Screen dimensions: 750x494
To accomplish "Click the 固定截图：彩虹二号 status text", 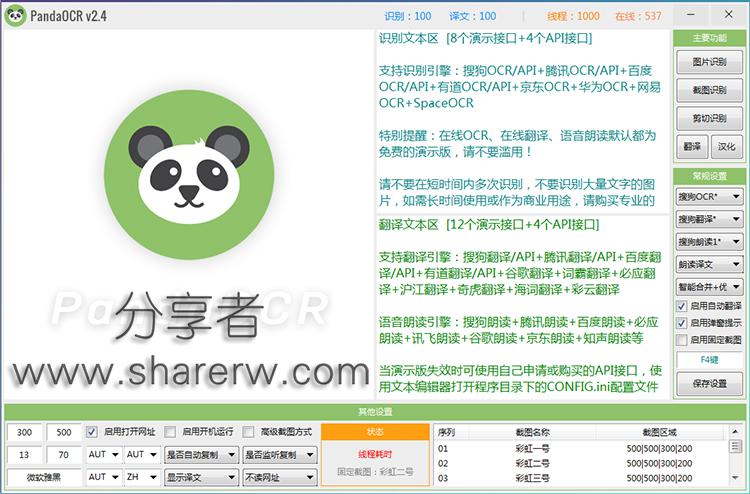I will click(x=375, y=472).
